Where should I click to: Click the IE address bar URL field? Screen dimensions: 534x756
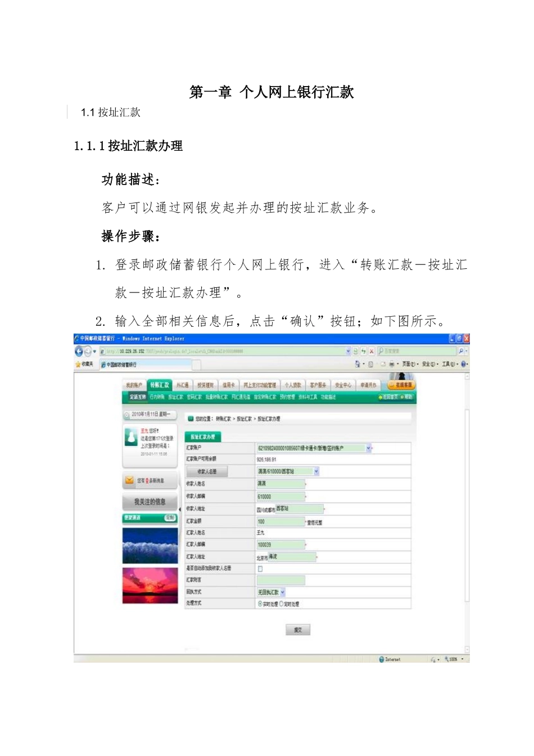[x=225, y=351]
